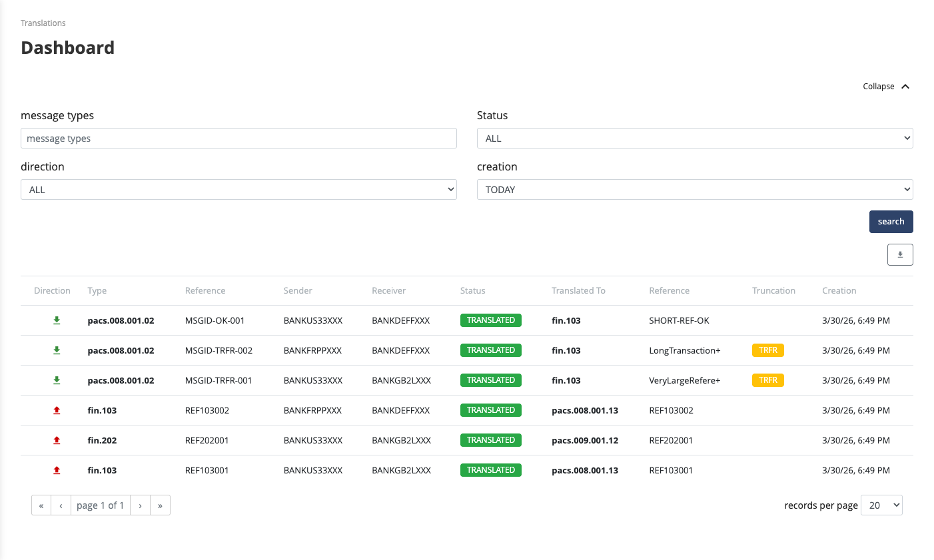Click TRFR badge for MSGID-TRFR-002 row
The width and height of the screenshot is (934, 560).
coord(768,350)
